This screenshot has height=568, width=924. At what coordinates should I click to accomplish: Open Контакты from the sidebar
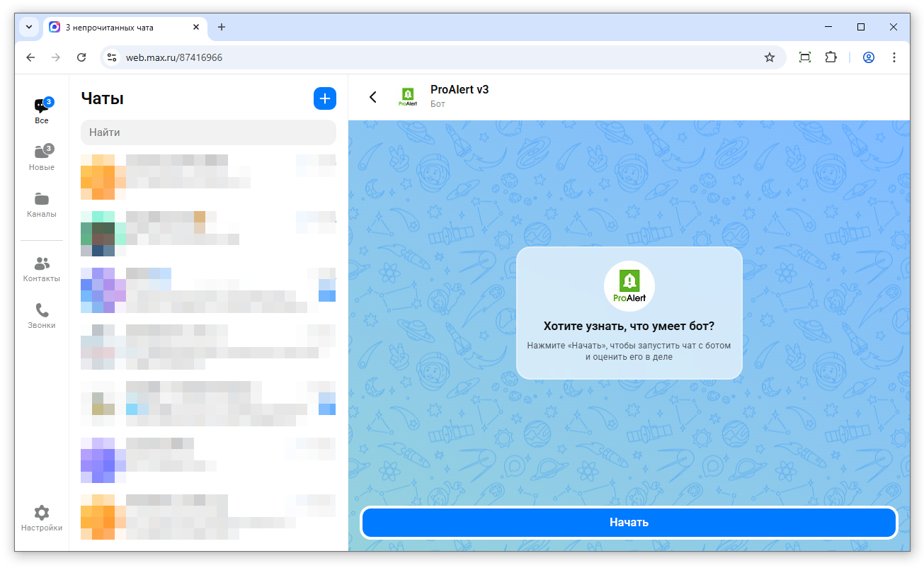(42, 269)
